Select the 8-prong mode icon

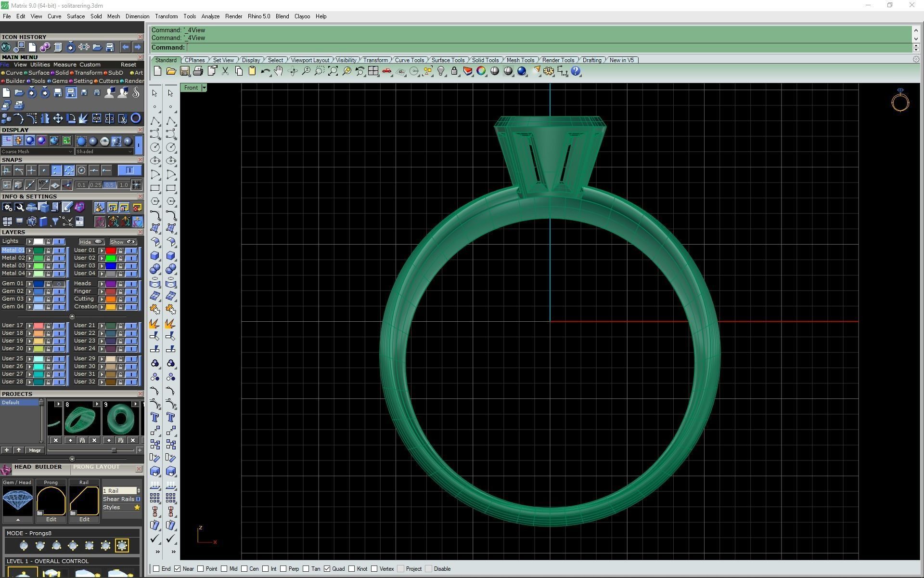point(122,545)
